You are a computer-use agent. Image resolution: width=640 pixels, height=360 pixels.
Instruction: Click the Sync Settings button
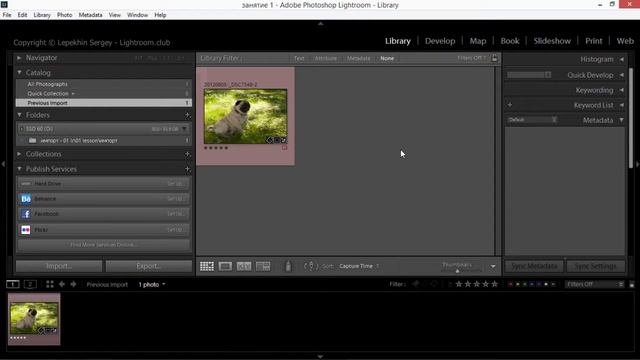pyautogui.click(x=596, y=266)
